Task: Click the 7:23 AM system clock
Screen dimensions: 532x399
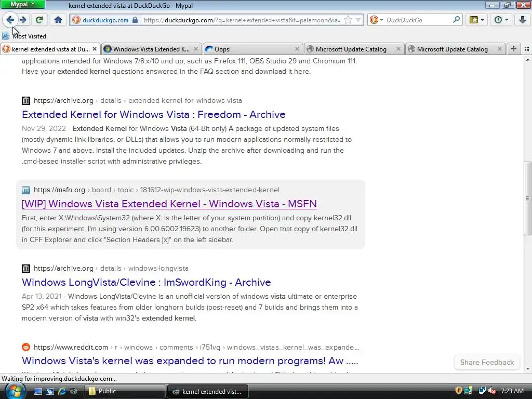Action: (x=512, y=391)
